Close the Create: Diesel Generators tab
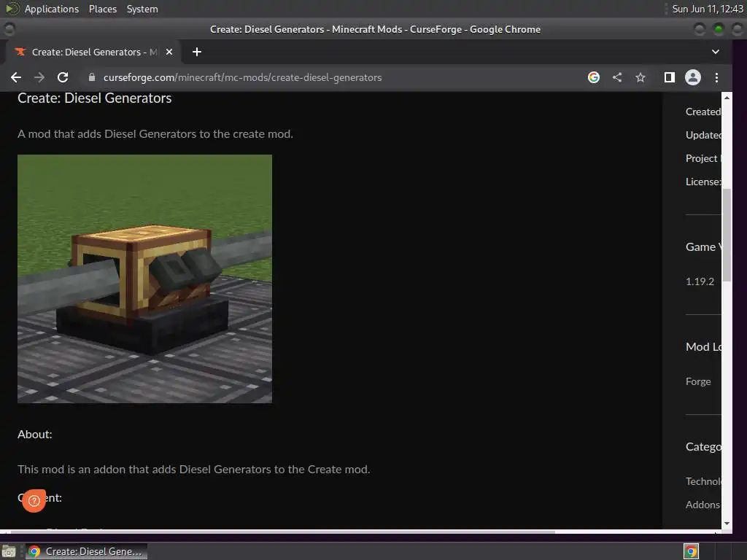This screenshot has height=560, width=747. point(169,52)
